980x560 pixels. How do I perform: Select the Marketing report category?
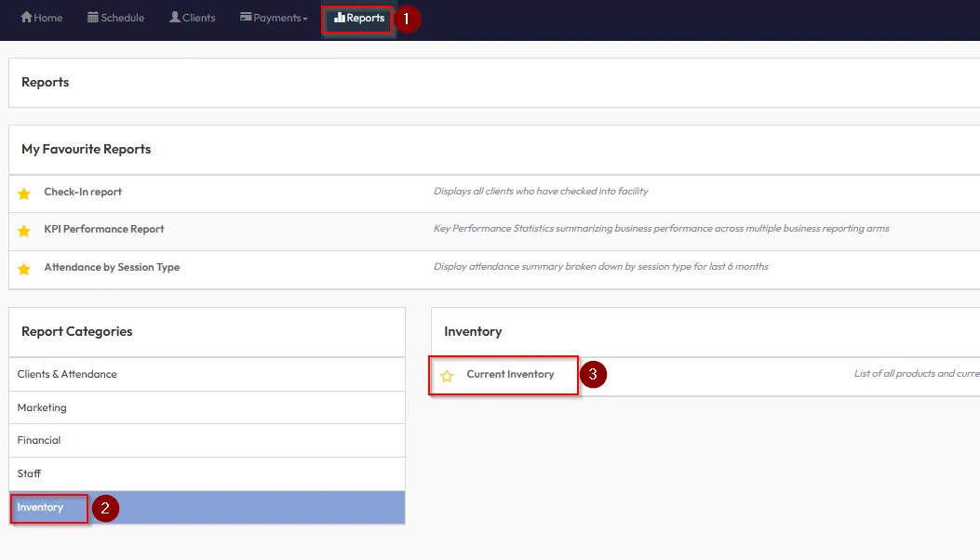click(x=42, y=407)
